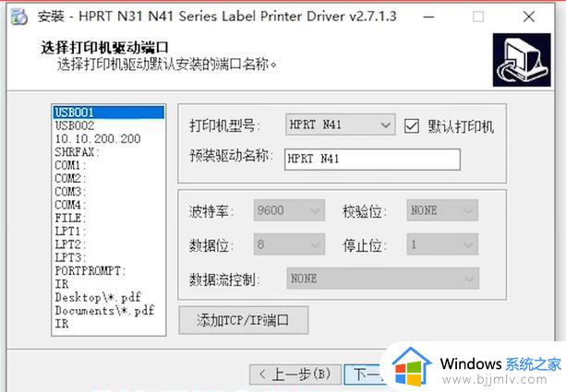
Task: Open the 数据位 dropdown showing 8
Action: tap(289, 244)
